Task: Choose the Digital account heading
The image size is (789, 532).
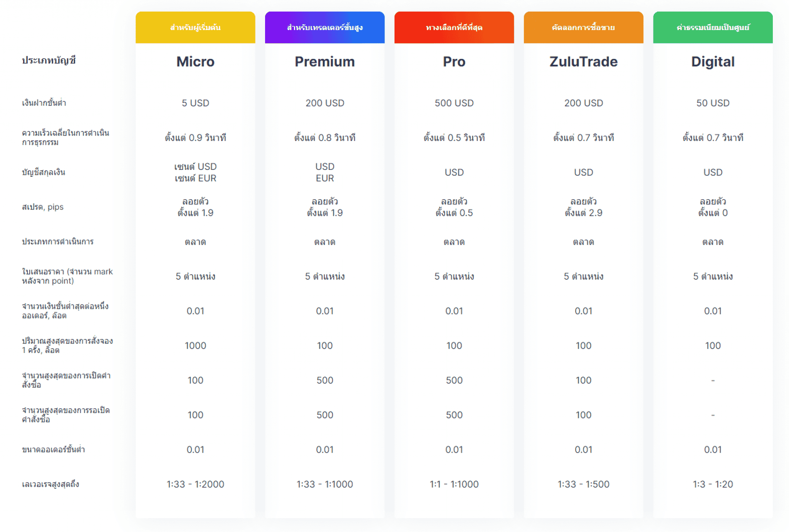Action: click(x=713, y=62)
